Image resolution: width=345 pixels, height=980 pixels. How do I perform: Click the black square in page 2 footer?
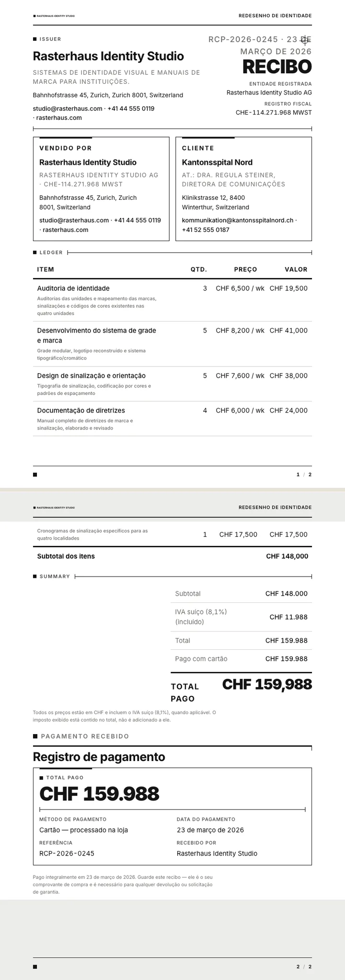tap(35, 967)
